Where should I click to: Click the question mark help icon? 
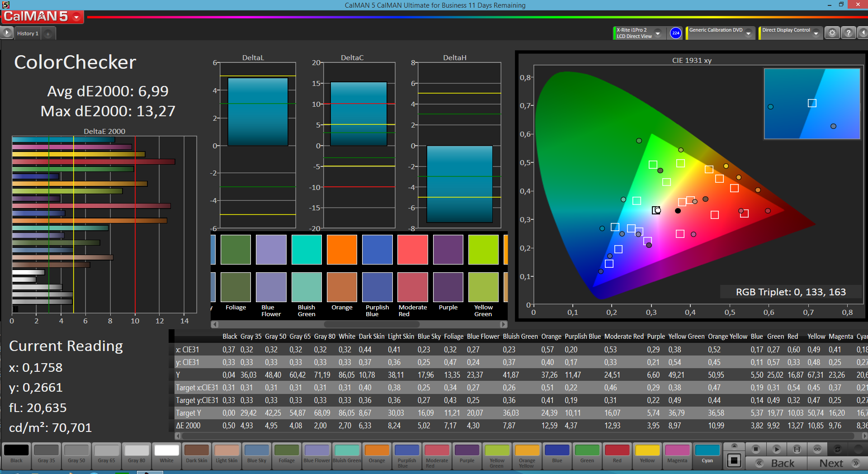pyautogui.click(x=849, y=33)
